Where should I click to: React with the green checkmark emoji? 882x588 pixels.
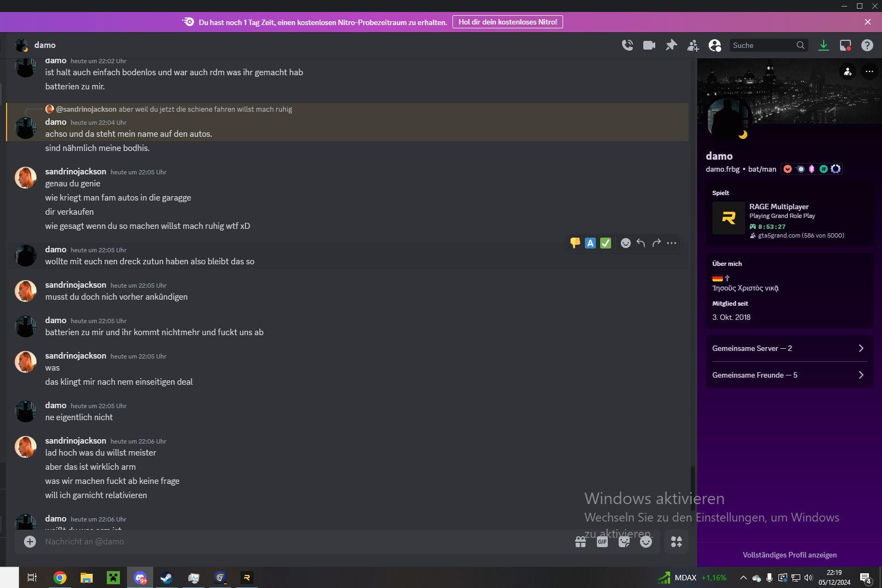[x=606, y=243]
